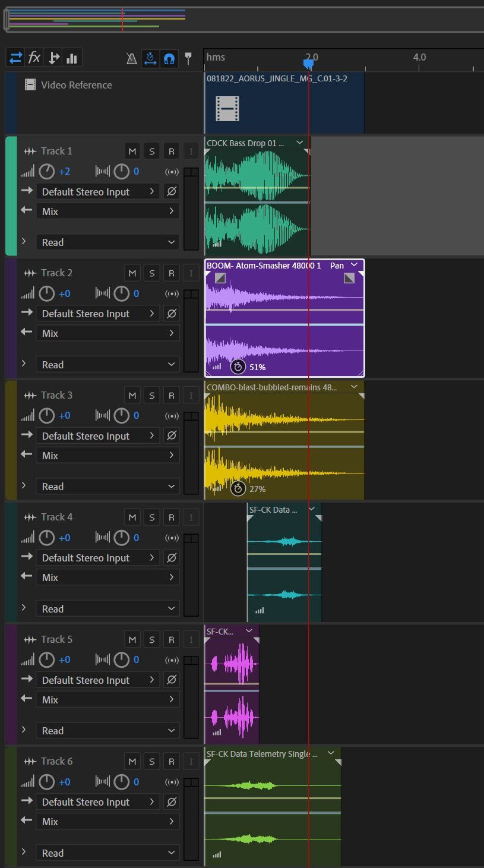This screenshot has width=484, height=868.
Task: Click the Inputs/Outputs toggle icon
Action: (x=15, y=58)
